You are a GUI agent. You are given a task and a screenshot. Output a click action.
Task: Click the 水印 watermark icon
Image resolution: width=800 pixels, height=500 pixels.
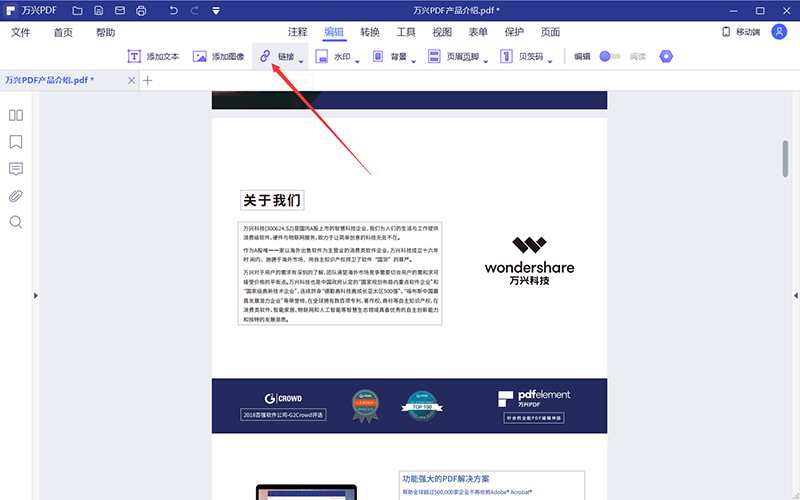click(321, 56)
